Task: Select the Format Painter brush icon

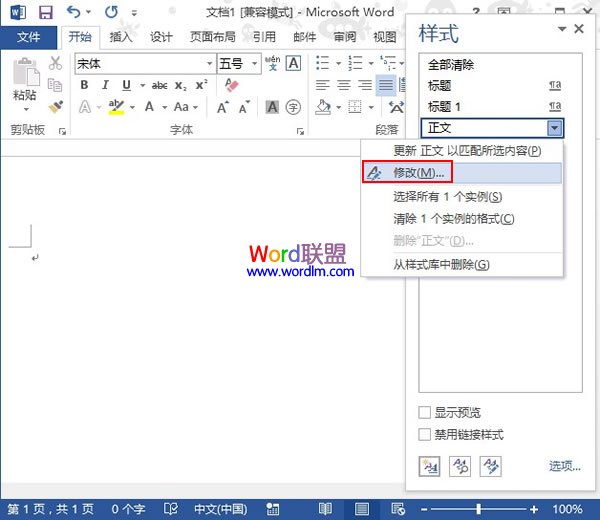Action: point(56,106)
